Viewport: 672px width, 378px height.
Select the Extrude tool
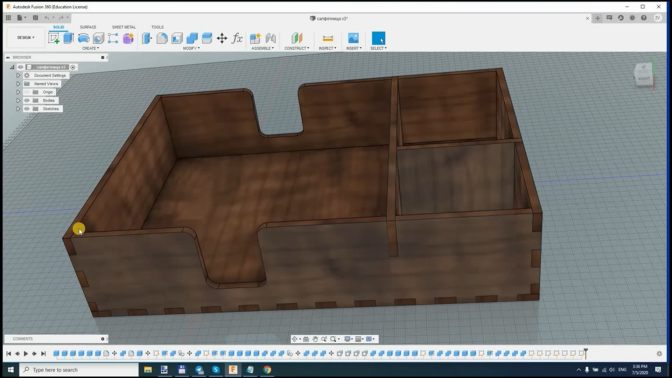click(x=69, y=38)
